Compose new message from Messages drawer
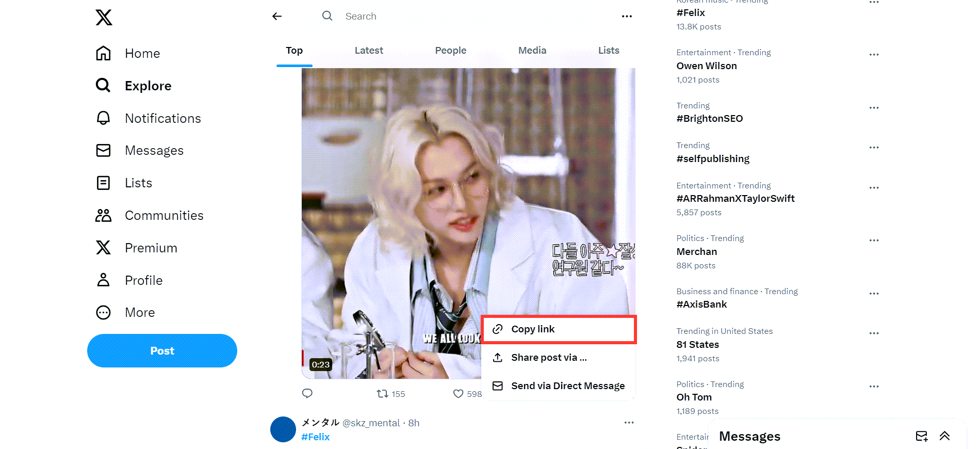The image size is (980, 449). 922,436
